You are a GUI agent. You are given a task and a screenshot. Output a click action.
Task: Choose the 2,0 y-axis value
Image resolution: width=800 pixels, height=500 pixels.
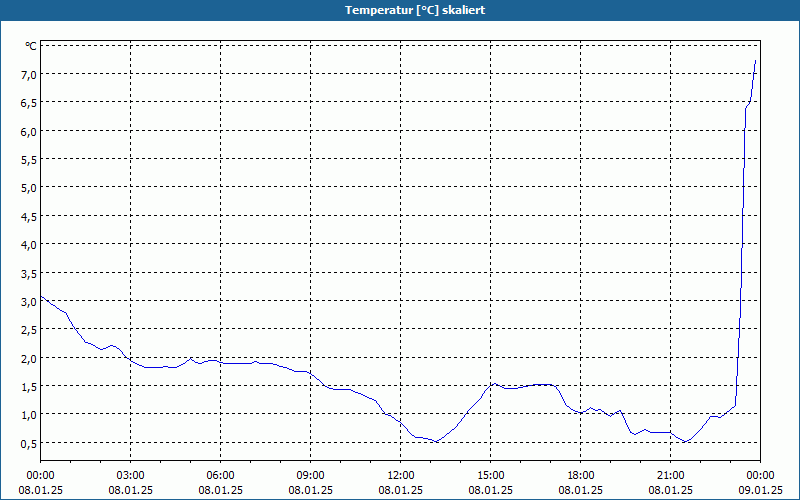[x=29, y=358]
